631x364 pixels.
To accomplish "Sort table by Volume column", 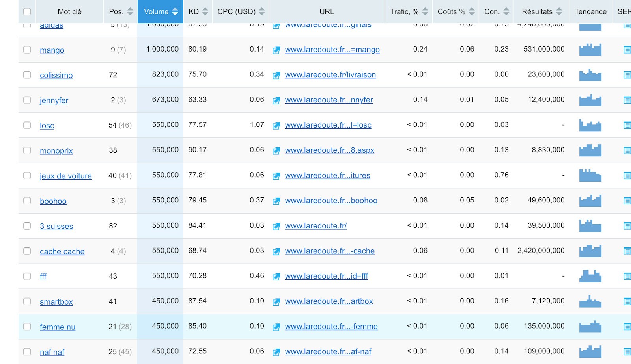I will [160, 12].
